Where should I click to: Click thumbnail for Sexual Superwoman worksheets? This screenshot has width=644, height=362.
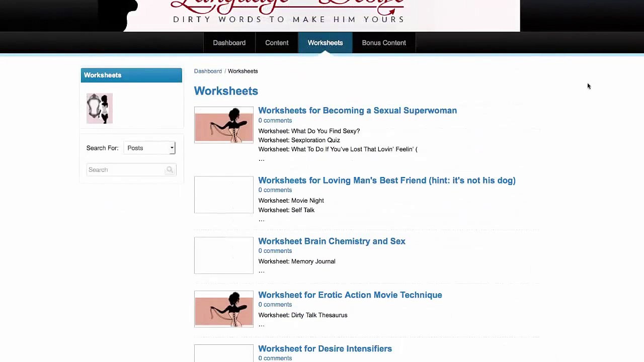pyautogui.click(x=224, y=125)
